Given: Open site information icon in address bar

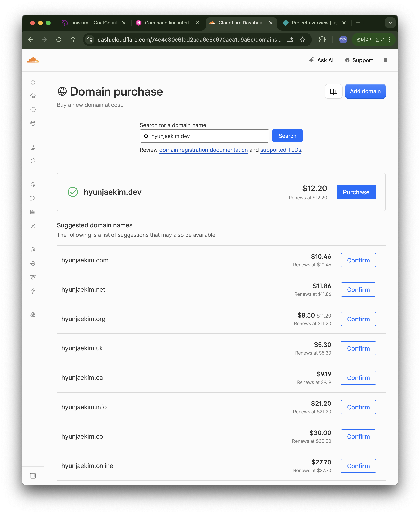Looking at the screenshot, I should [x=90, y=40].
